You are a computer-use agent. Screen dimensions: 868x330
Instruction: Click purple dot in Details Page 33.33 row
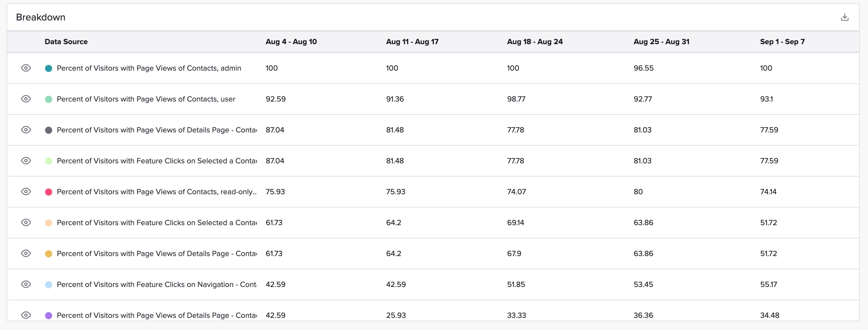[49, 316]
